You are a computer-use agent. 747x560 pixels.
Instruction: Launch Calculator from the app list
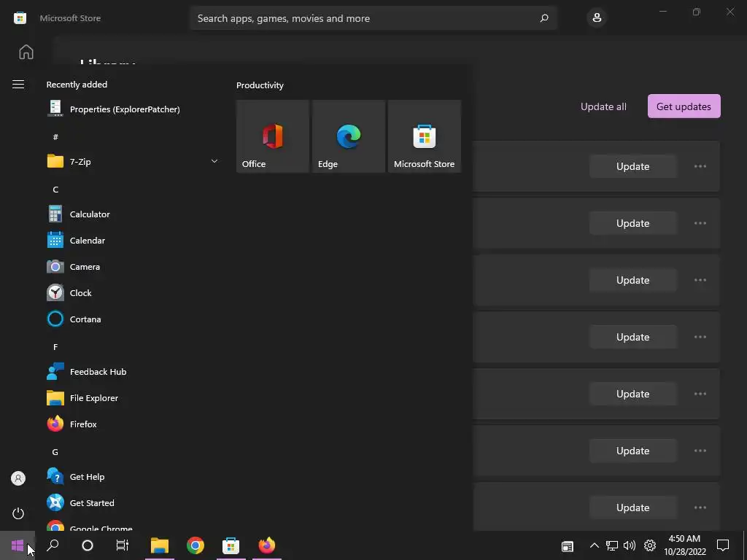pyautogui.click(x=132, y=214)
